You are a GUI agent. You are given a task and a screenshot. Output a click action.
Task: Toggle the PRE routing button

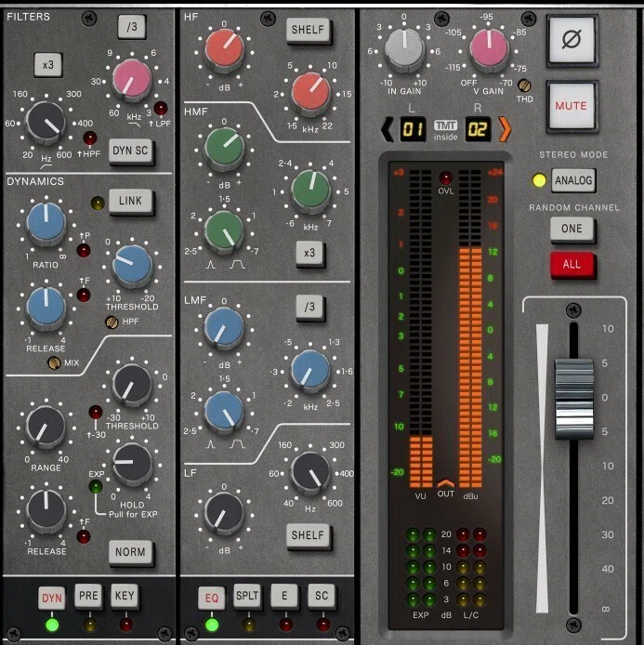click(88, 596)
